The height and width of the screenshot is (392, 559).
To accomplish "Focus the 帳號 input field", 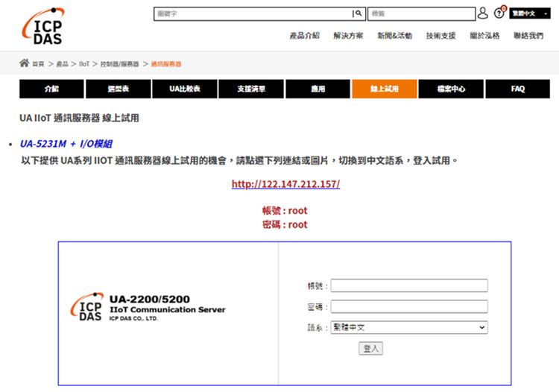I will tap(409, 285).
